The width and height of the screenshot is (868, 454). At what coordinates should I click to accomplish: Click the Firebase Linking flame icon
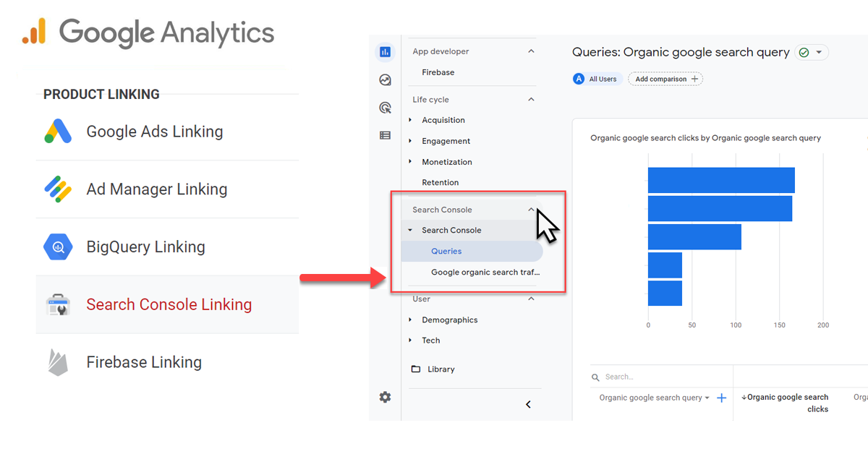coord(58,362)
